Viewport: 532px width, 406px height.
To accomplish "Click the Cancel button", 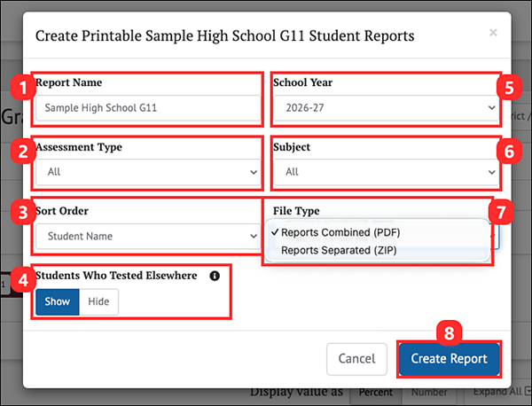I will tap(356, 359).
